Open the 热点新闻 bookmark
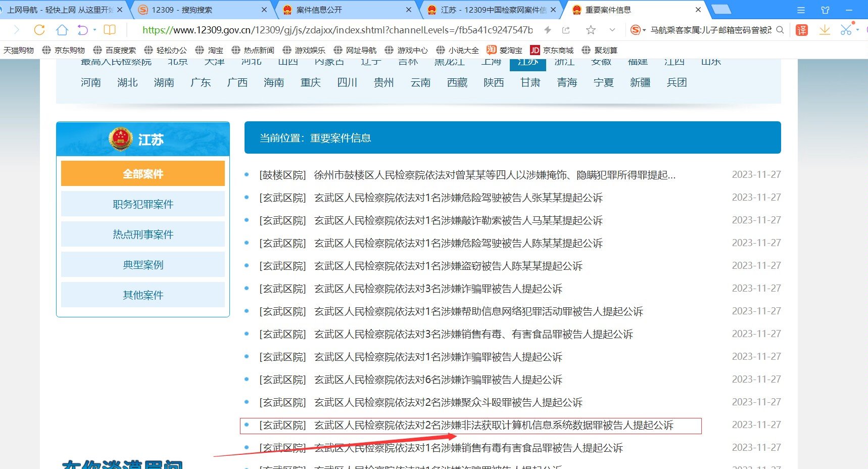The height and width of the screenshot is (469, 868). (x=253, y=50)
